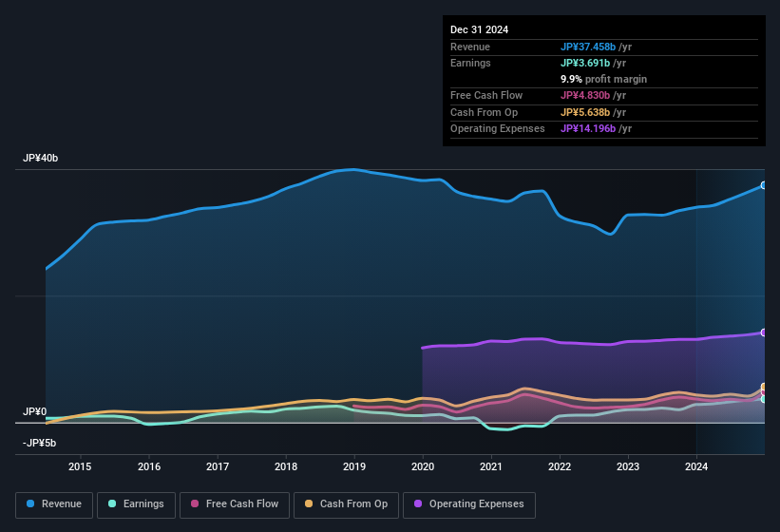Select the 2019 x-axis label
780x532 pixels.
pos(353,466)
